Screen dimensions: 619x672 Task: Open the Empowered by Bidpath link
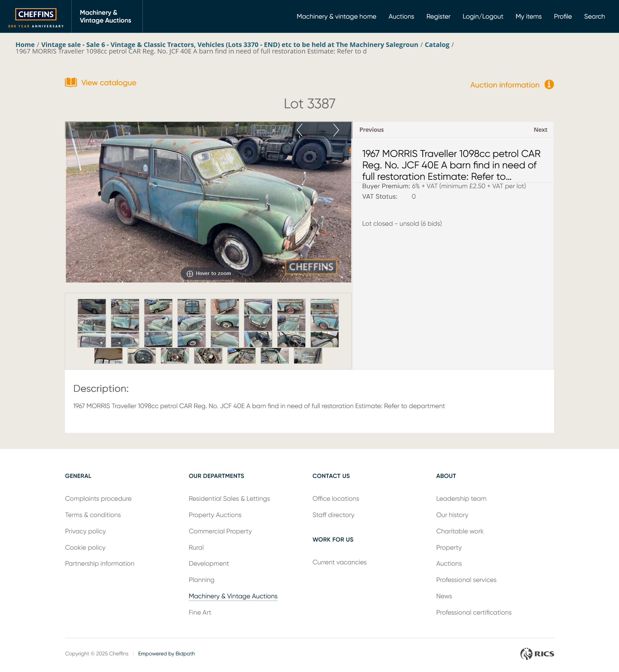(x=166, y=654)
